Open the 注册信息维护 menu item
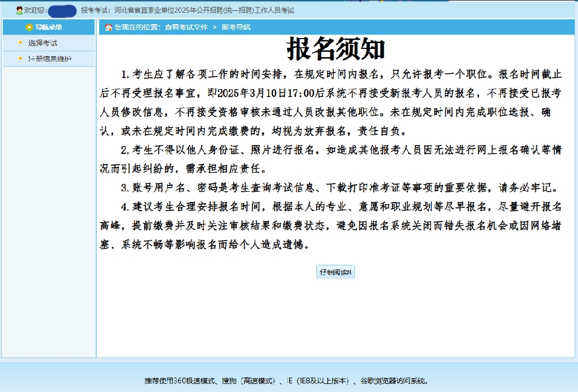 (x=50, y=58)
